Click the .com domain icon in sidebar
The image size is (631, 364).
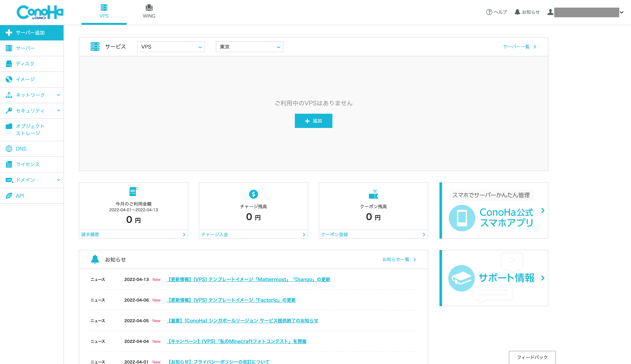[x=9, y=180]
